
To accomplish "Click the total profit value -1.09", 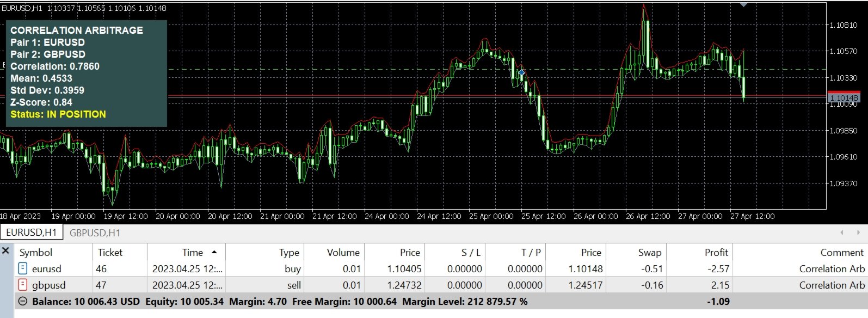I will (x=718, y=301).
